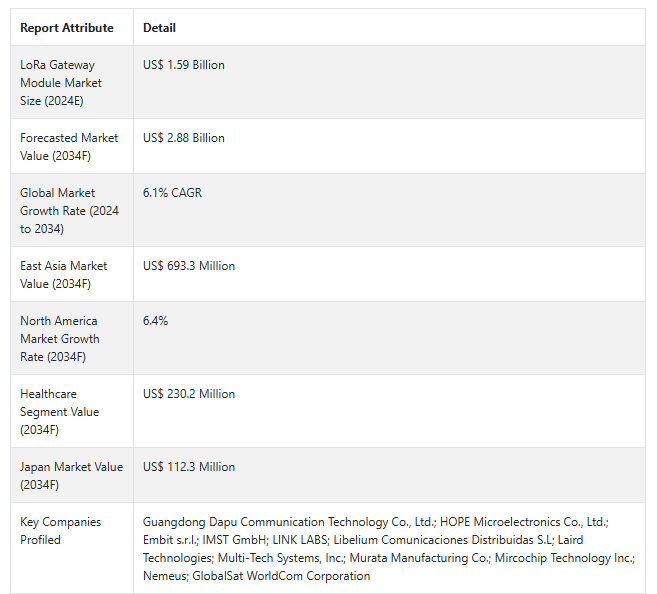This screenshot has width=657, height=594.
Task: Click the Report Attribute column header
Action: point(67,28)
